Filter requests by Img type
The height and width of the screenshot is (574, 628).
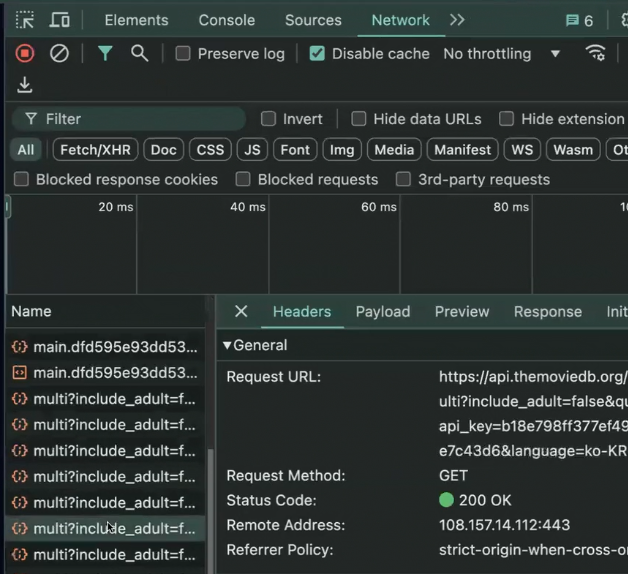coord(342,150)
